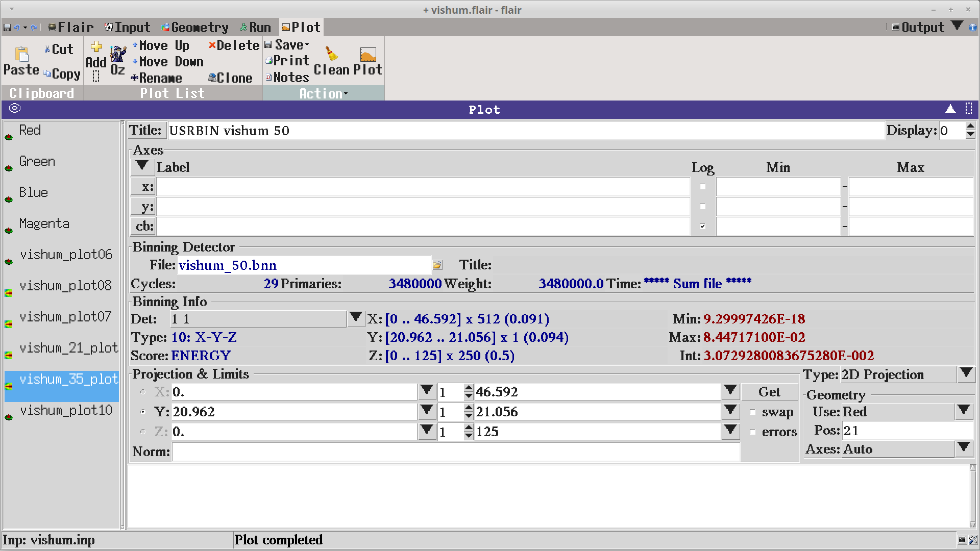The image size is (980, 551).
Task: Click the blue info icon
Action: coord(973,28)
